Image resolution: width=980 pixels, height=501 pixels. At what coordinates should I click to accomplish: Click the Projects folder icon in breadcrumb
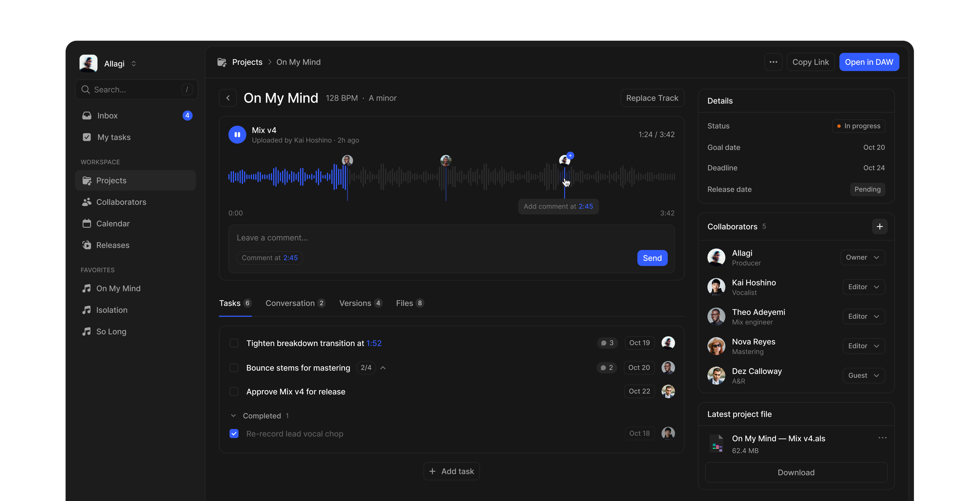tap(222, 62)
